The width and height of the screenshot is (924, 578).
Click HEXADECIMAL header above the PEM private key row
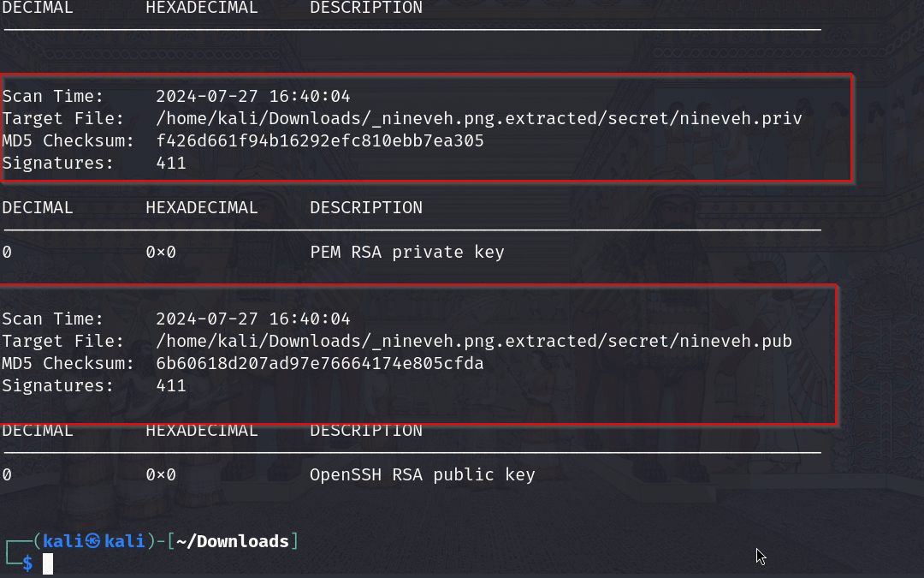(x=202, y=207)
